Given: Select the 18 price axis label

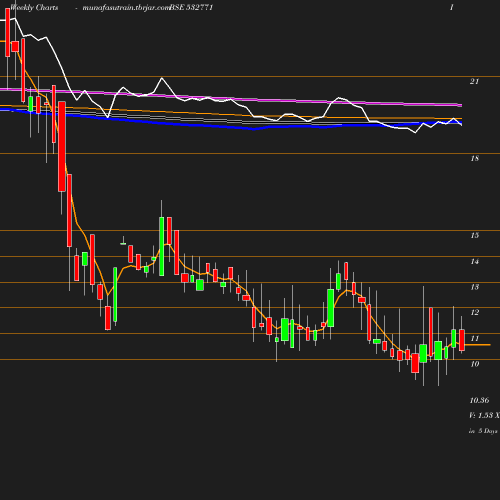Looking at the screenshot, I should pos(475,158).
